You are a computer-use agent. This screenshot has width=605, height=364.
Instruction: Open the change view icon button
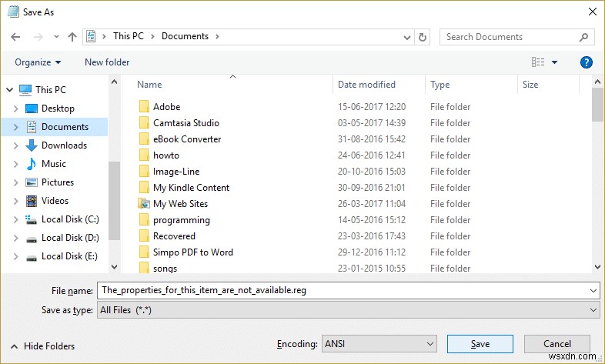[538, 62]
